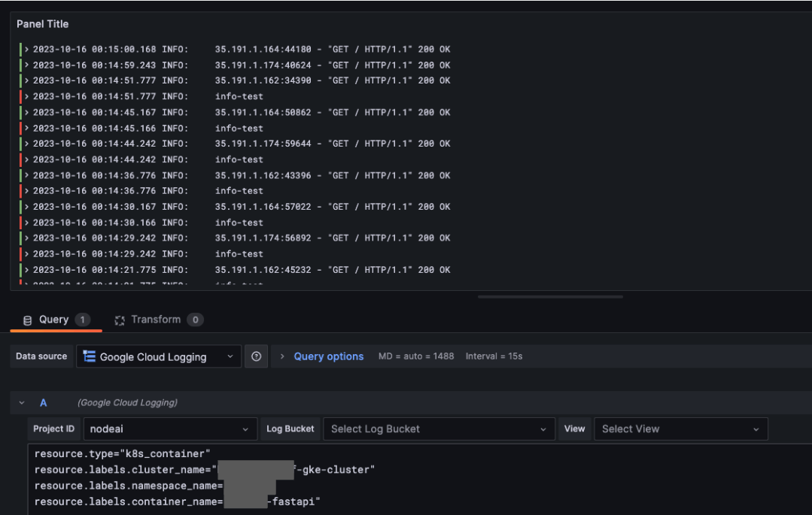Image resolution: width=812 pixels, height=515 pixels.
Task: Open the data source help icon
Action: pyautogui.click(x=256, y=356)
